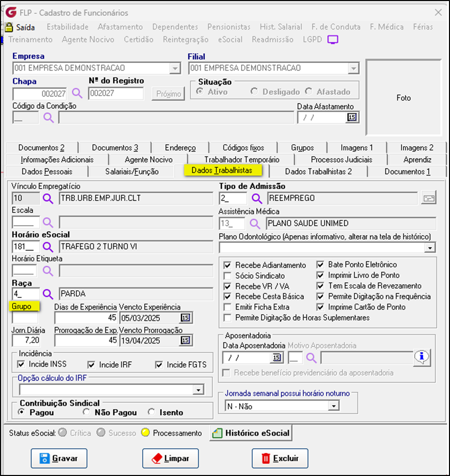Click the Crítica status indicator circle

63,432
